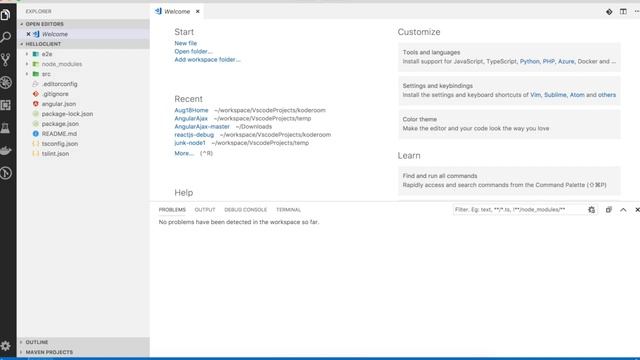The width and height of the screenshot is (640, 360).
Task: Open the package.json file
Action: pos(60,124)
